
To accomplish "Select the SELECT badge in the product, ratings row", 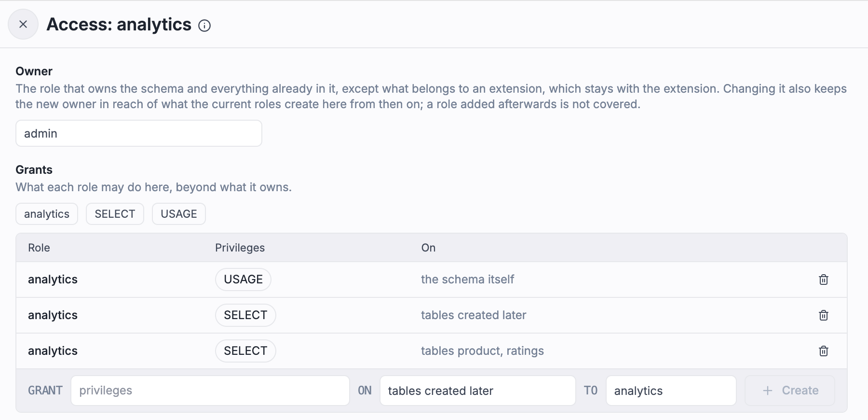I will [245, 351].
